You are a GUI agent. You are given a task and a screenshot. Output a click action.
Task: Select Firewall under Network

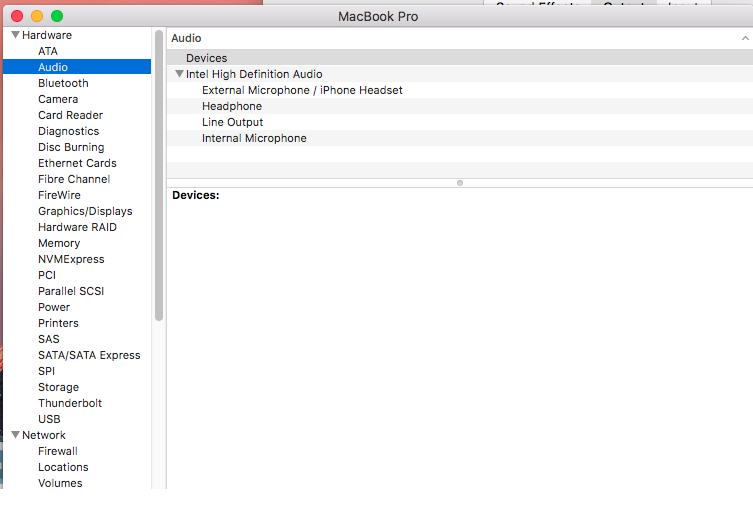58,451
